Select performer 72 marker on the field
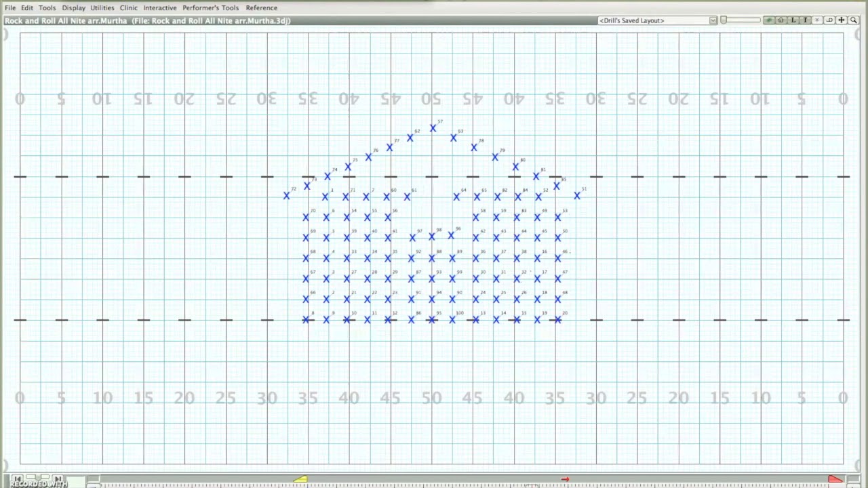Screen dimensions: 868x488 point(286,195)
